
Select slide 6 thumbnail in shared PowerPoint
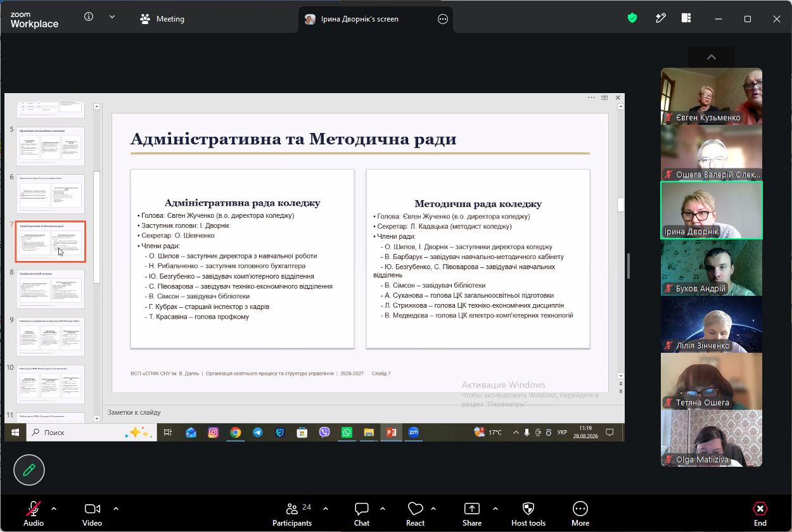(50, 194)
